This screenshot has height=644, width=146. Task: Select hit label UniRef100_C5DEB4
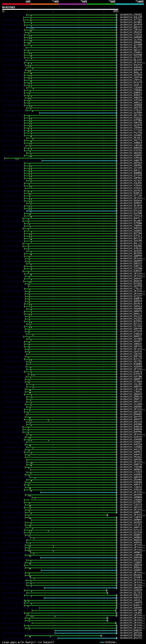coord(131,90)
